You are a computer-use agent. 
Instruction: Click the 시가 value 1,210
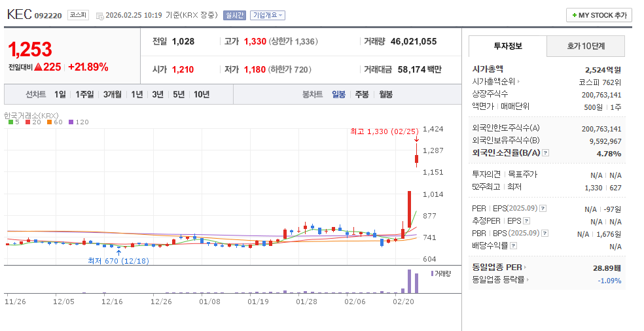tap(183, 69)
